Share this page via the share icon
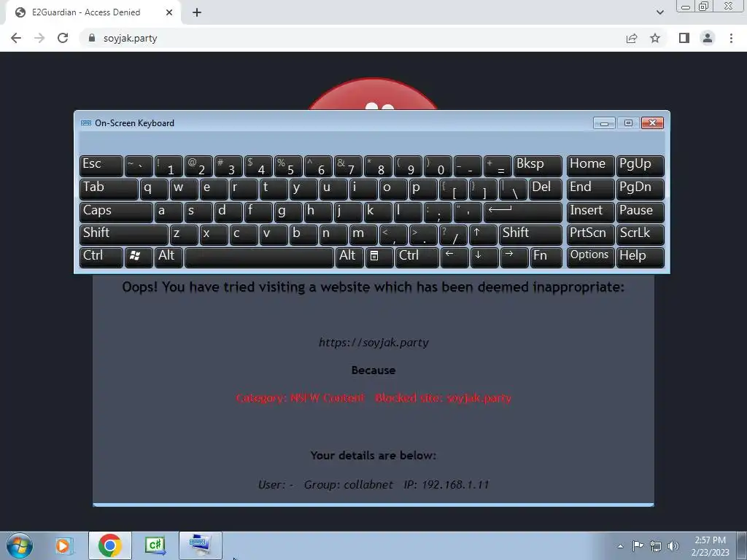This screenshot has height=560, width=747. point(632,38)
